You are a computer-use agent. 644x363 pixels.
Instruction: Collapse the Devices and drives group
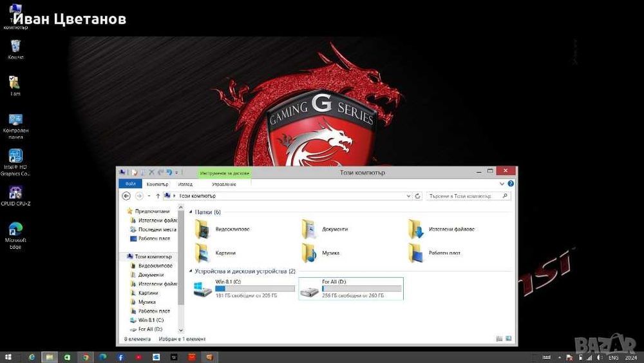tap(191, 271)
